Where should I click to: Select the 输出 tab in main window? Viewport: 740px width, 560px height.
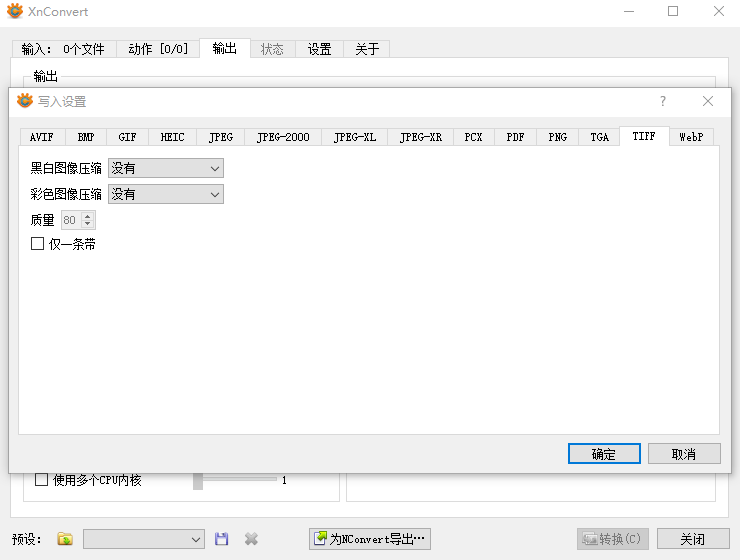pos(224,48)
